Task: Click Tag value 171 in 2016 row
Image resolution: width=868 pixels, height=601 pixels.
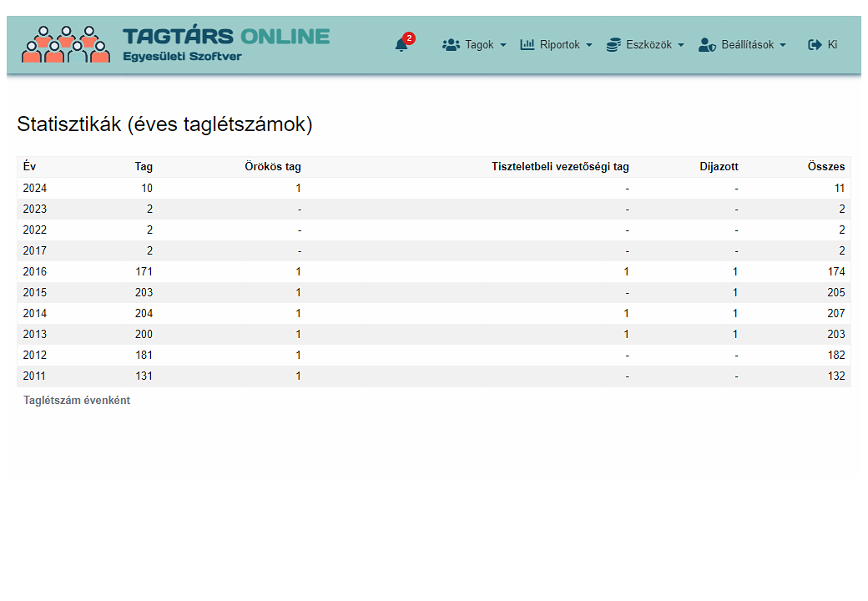Action: pyautogui.click(x=144, y=272)
